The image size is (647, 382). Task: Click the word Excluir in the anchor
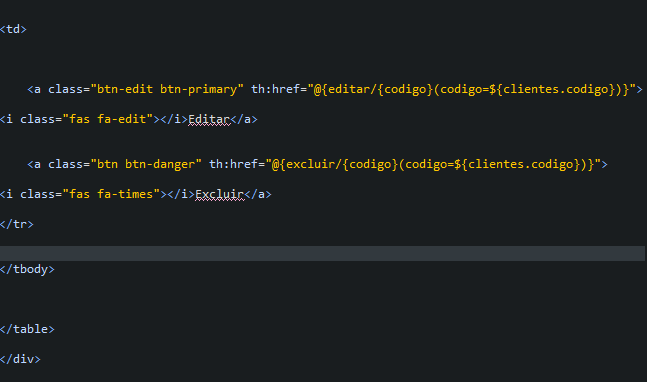pos(220,194)
